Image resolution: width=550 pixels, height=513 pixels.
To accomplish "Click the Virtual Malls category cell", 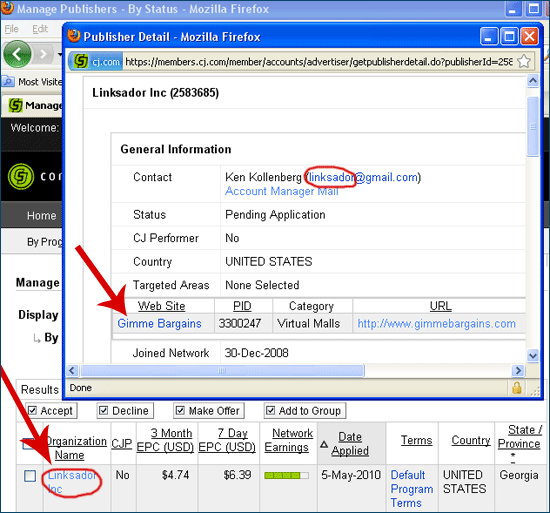I will (x=308, y=323).
